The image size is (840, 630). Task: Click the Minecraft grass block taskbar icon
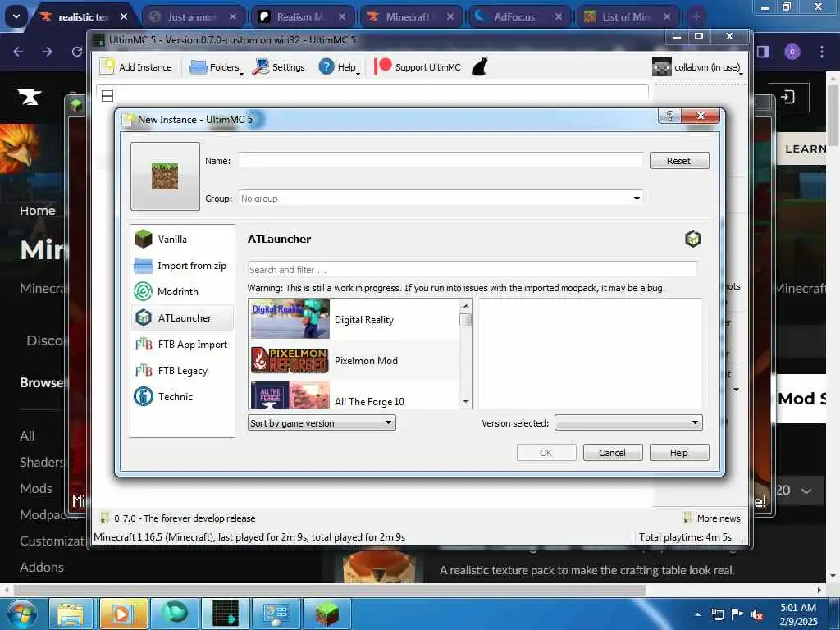pos(326,614)
